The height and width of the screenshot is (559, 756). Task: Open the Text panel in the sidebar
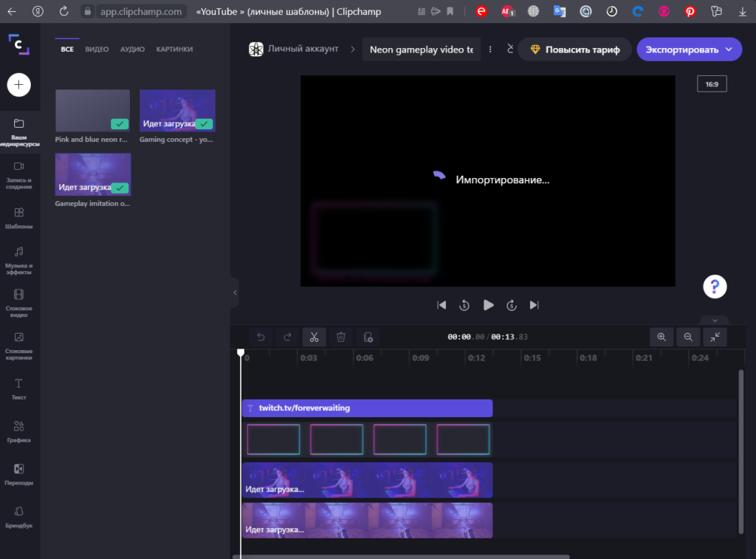click(x=19, y=388)
